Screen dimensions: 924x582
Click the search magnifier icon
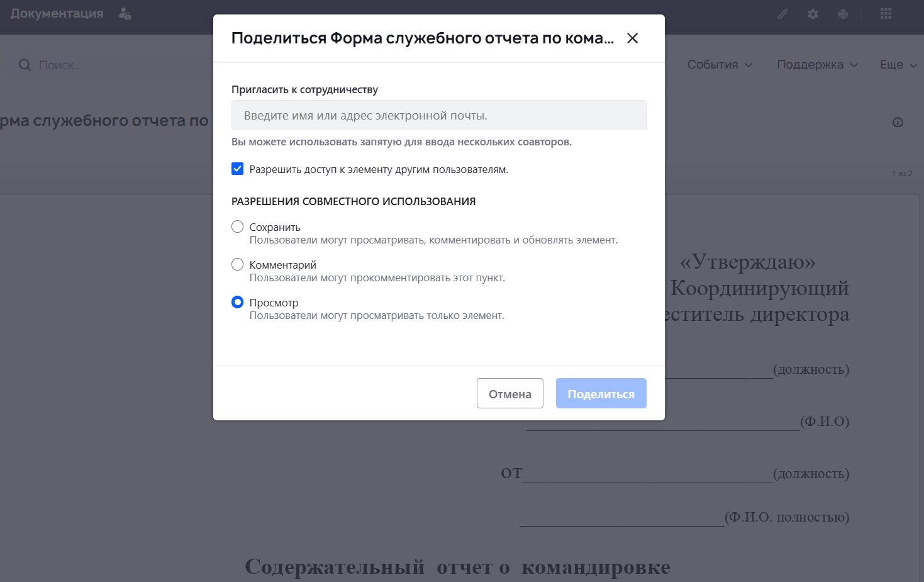tap(25, 65)
